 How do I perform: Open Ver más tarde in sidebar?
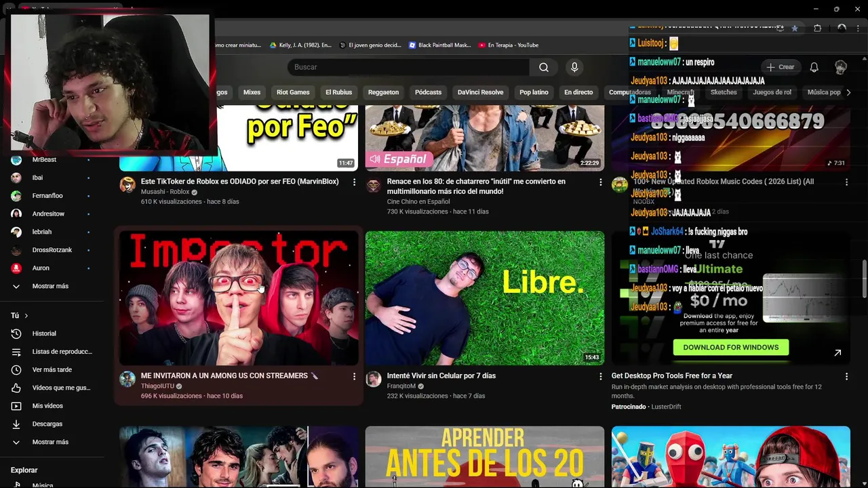52,369
